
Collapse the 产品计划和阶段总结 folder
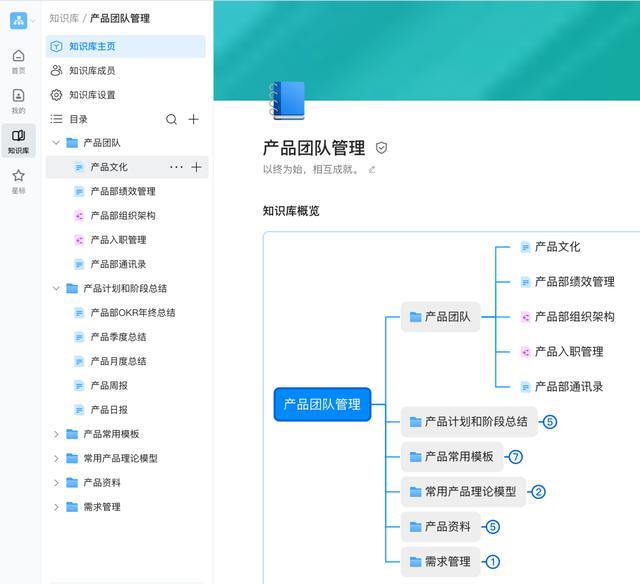tap(56, 288)
